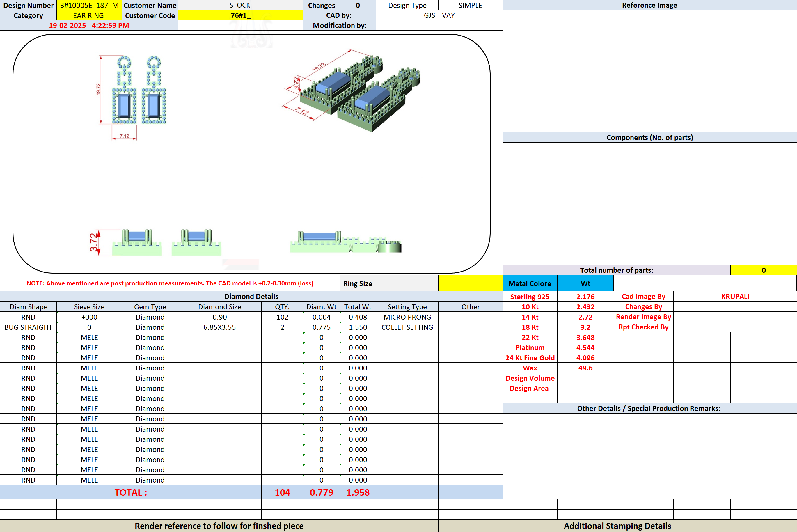The height and width of the screenshot is (532, 797).
Task: Click the Components (No. of parts) header
Action: tap(649, 137)
